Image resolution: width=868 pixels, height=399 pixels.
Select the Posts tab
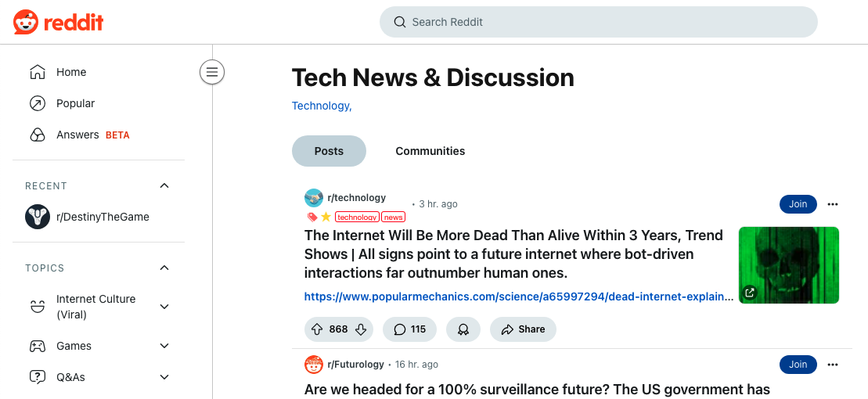(329, 151)
